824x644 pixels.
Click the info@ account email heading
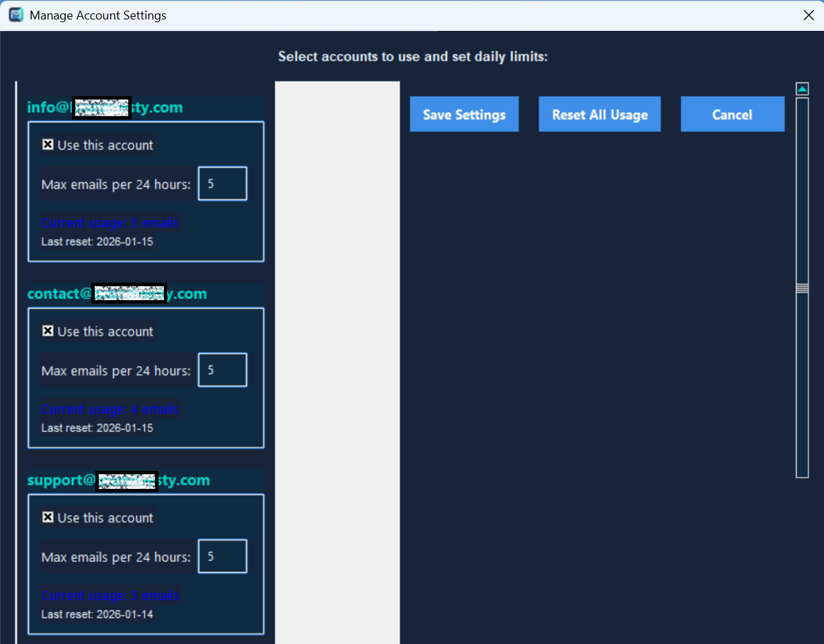tap(105, 107)
